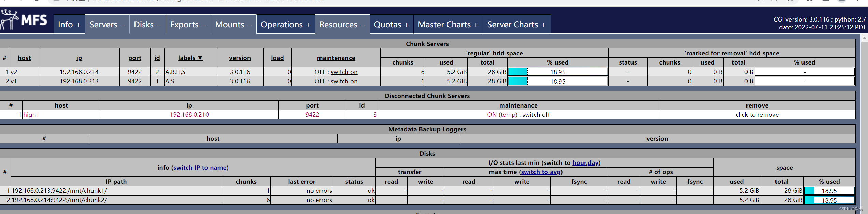868x214 pixels.
Task: Sort disks by space total
Action: tap(782, 182)
